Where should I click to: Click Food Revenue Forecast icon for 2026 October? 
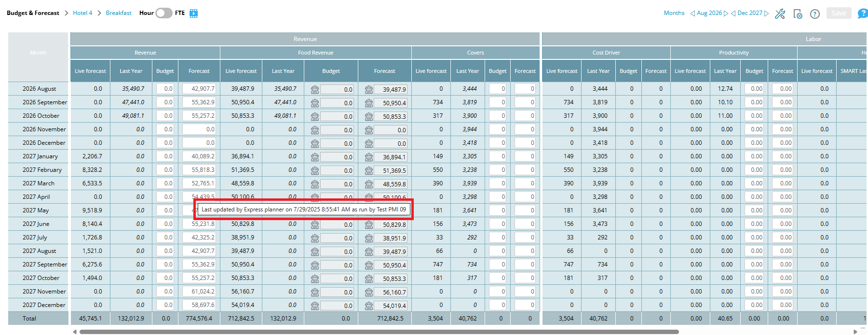point(369,116)
